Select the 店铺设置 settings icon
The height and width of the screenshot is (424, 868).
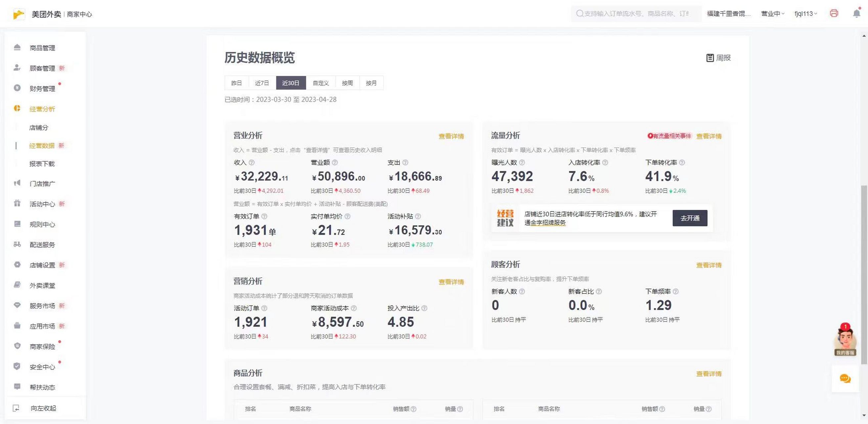(x=17, y=265)
